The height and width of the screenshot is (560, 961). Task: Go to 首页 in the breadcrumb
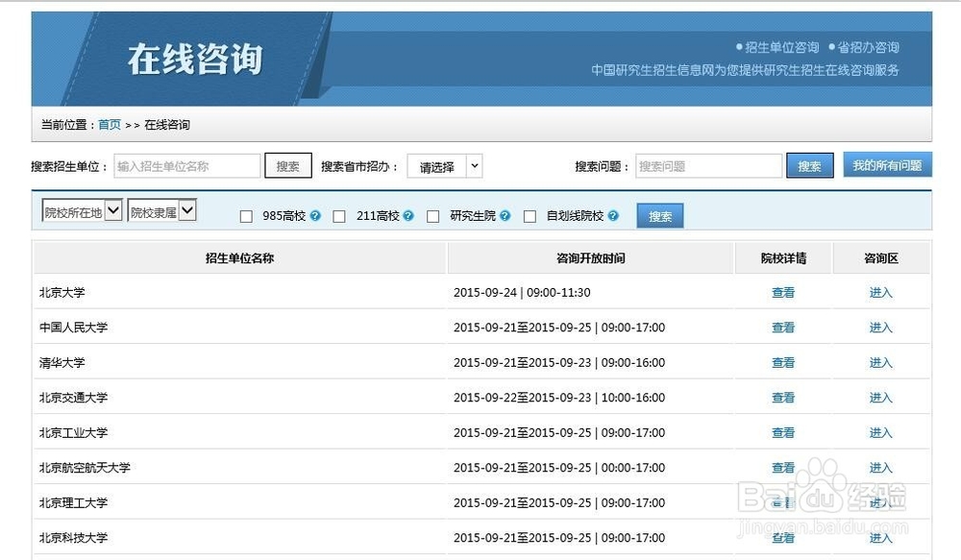pyautogui.click(x=110, y=125)
